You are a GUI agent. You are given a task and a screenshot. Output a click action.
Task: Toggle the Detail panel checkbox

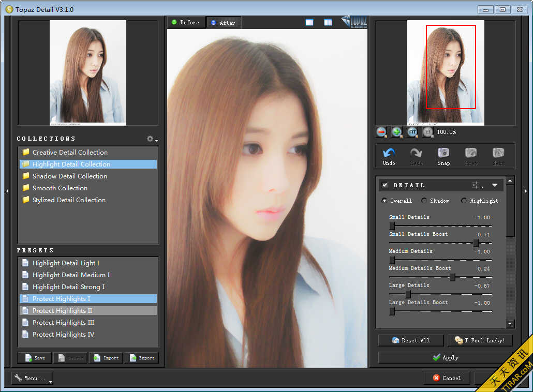[x=384, y=185]
